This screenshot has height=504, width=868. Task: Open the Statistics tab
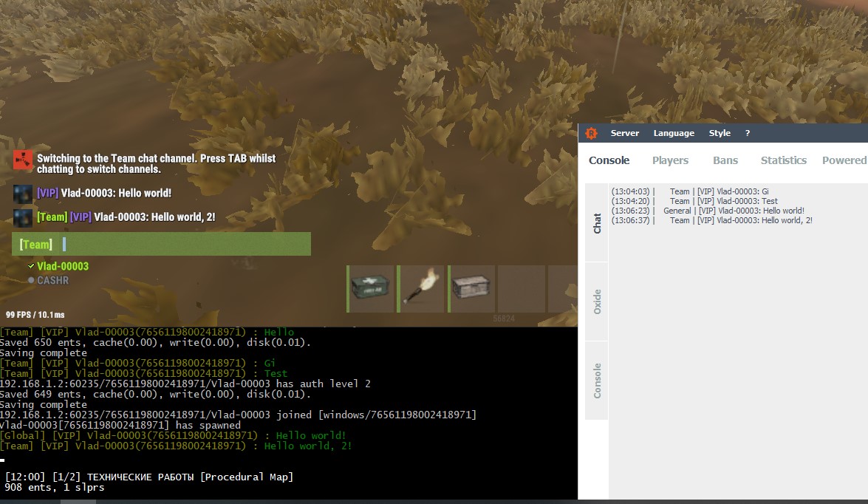pos(784,160)
